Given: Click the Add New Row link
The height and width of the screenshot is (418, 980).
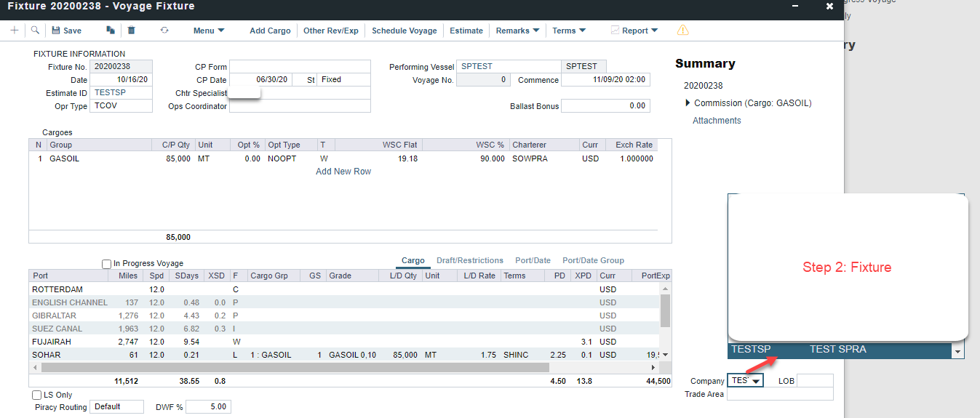Looking at the screenshot, I should pos(343,172).
